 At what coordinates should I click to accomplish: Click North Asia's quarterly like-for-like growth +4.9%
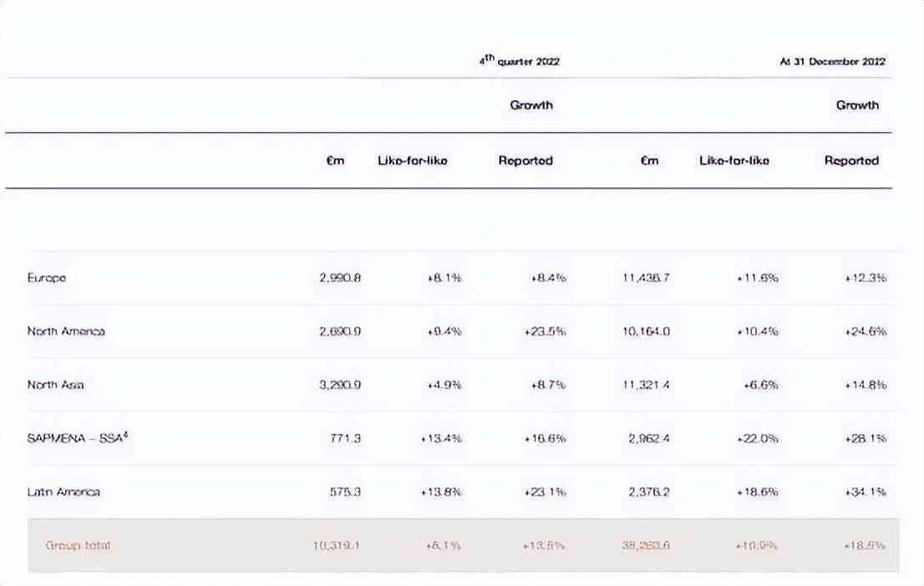[444, 385]
